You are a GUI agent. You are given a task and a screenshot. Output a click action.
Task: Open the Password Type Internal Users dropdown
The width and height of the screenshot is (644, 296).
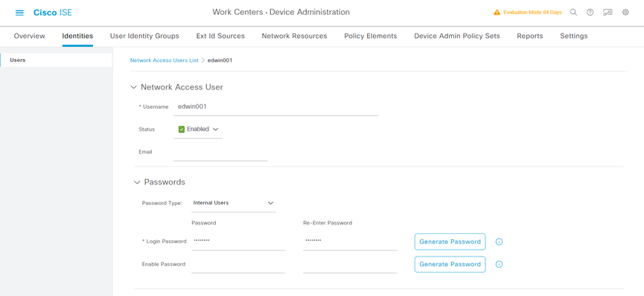tap(233, 203)
